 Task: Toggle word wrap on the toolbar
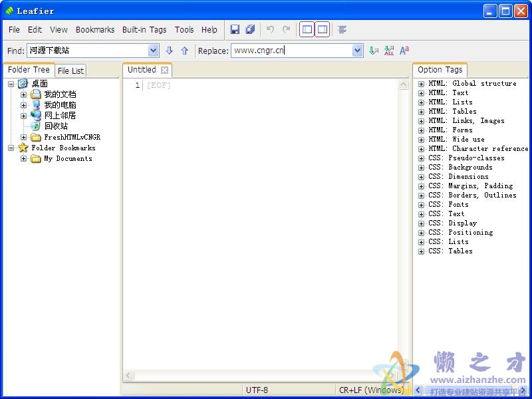342,29
